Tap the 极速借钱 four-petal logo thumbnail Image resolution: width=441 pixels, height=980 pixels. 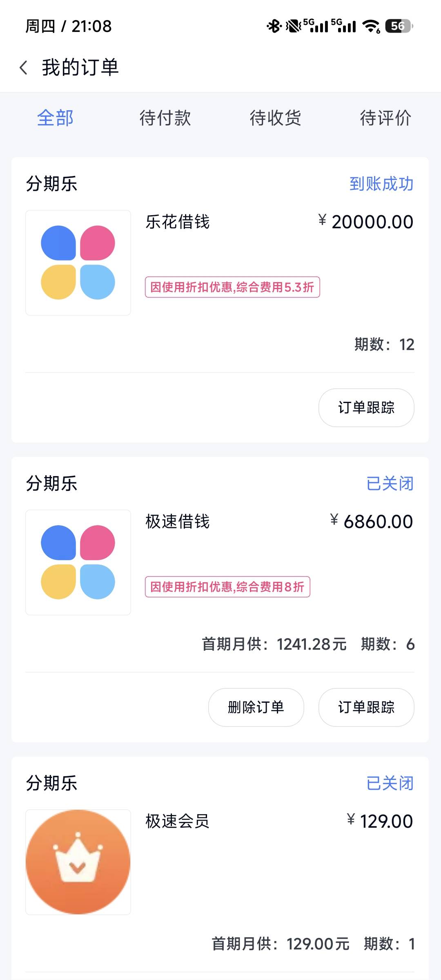click(x=78, y=562)
